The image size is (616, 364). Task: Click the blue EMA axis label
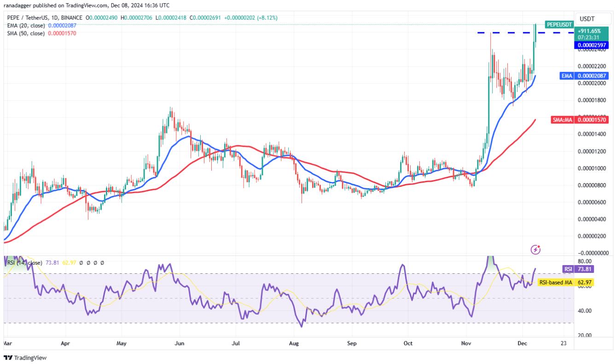pyautogui.click(x=567, y=75)
